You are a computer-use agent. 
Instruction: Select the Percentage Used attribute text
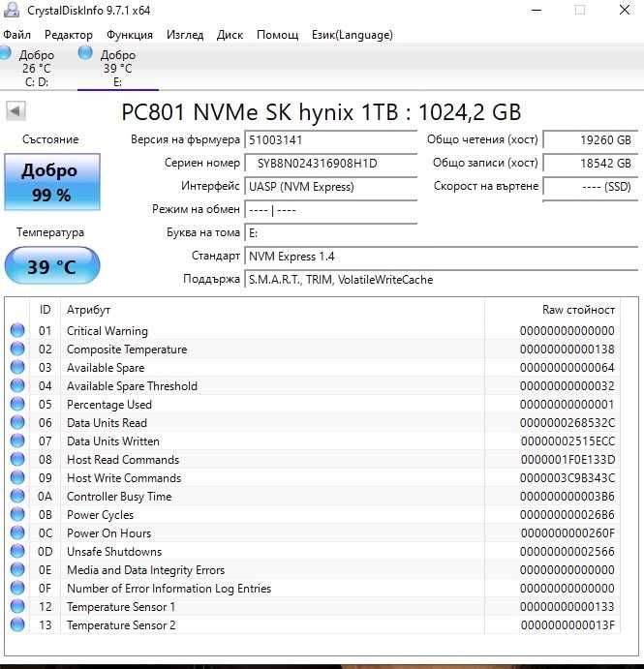109,404
